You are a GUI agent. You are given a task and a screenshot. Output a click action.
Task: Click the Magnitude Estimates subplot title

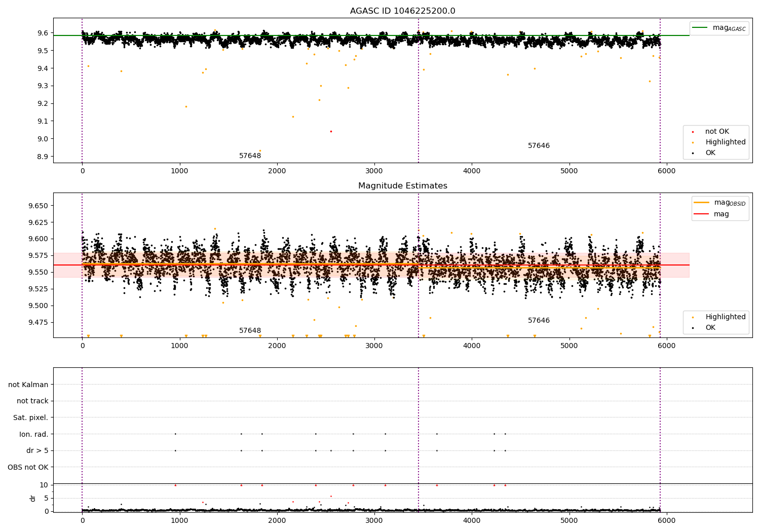point(402,186)
